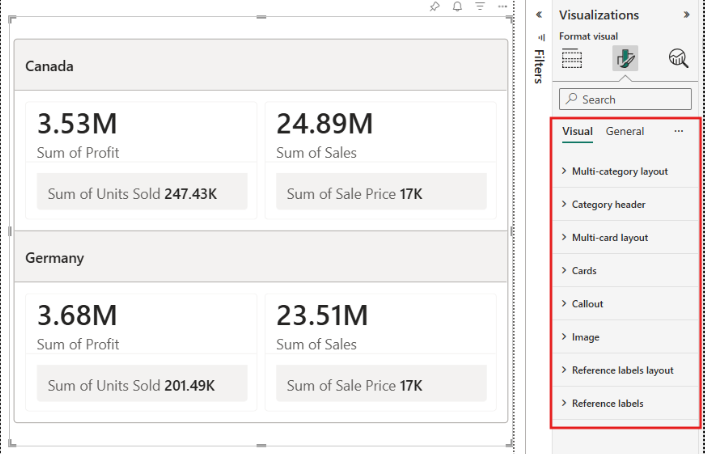
Task: Open the Analytics magnifier icon
Action: (678, 59)
